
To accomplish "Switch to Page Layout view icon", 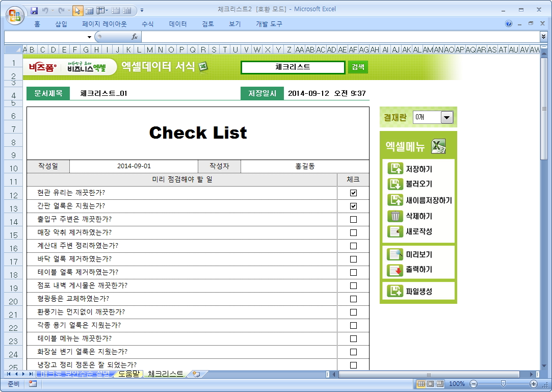I will coord(430,384).
